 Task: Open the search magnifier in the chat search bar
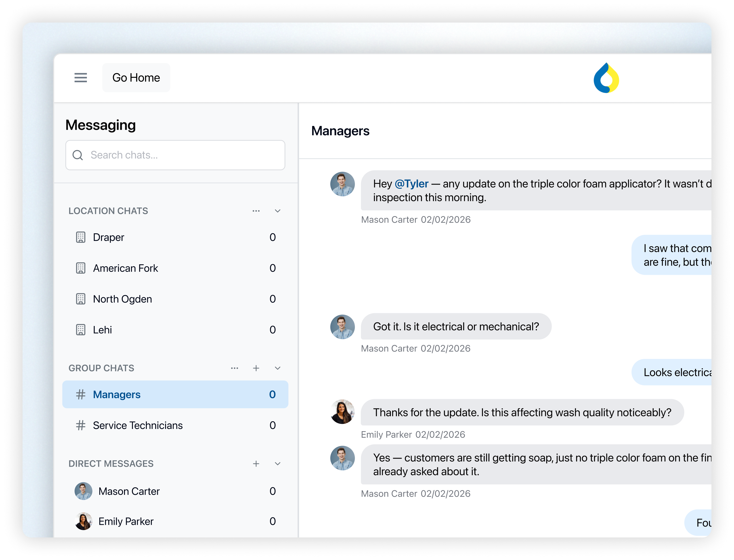[78, 155]
